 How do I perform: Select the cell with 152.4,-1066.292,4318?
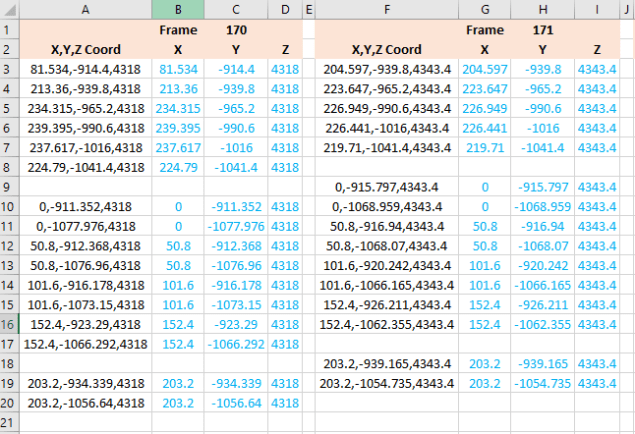tap(85, 345)
